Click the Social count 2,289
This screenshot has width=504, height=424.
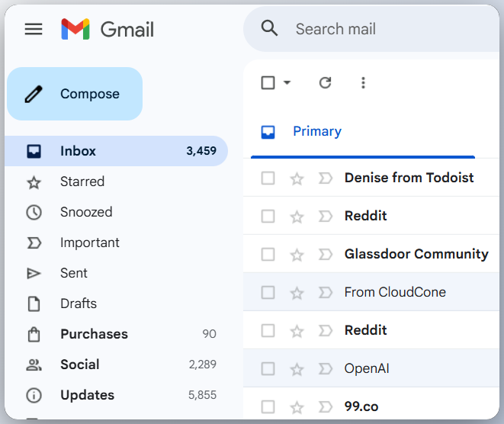pyautogui.click(x=203, y=365)
